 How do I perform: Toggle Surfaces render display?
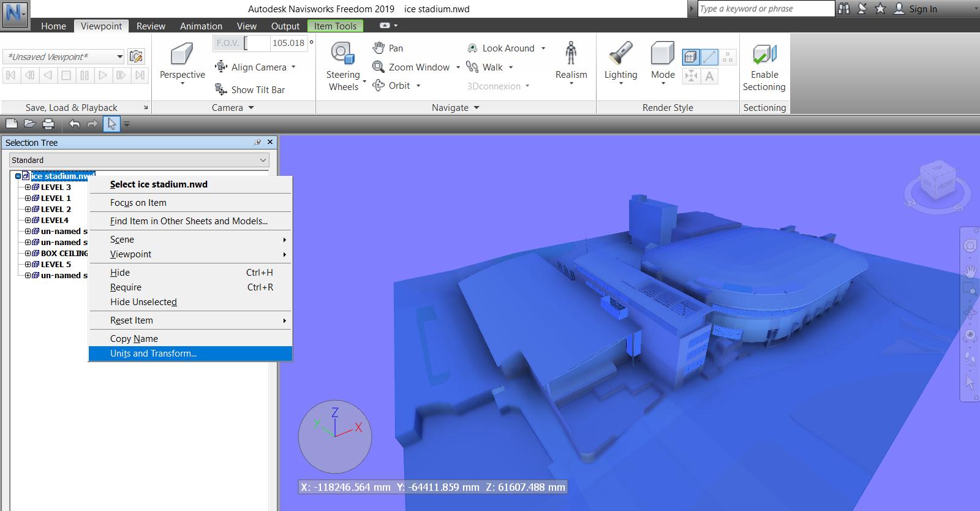pyautogui.click(x=691, y=57)
